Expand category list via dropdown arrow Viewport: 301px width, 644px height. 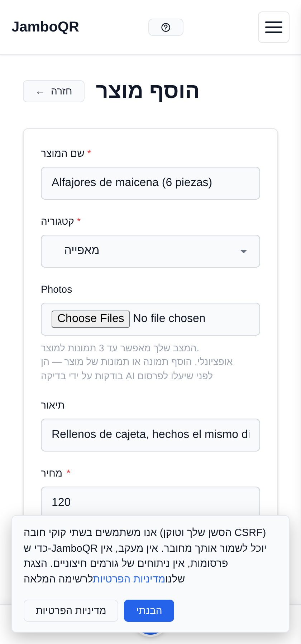[244, 252]
